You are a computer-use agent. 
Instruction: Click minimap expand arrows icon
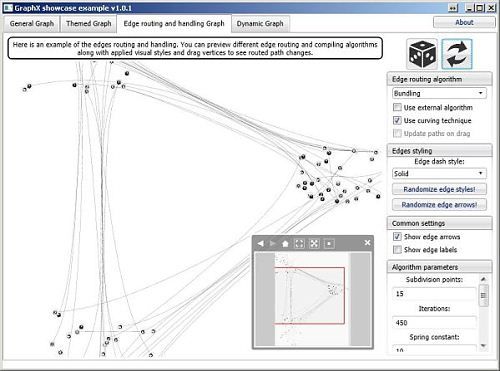pos(314,244)
